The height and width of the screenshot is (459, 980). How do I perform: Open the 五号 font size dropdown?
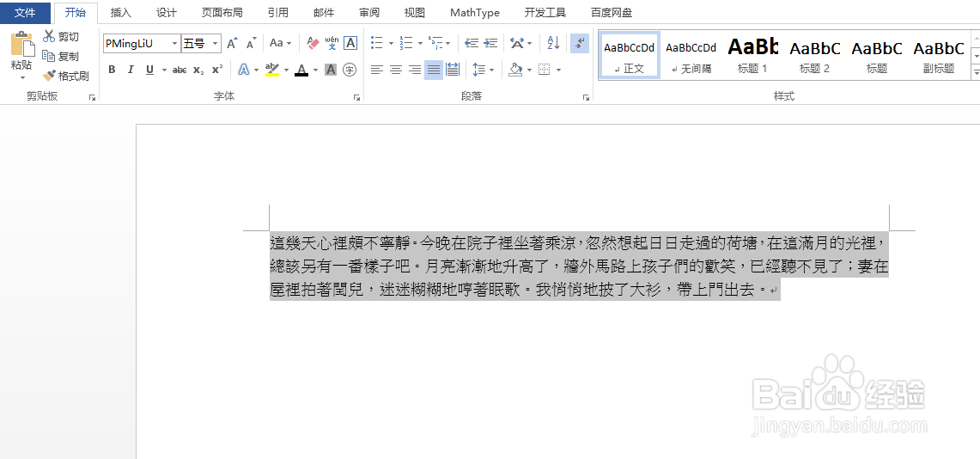[216, 44]
